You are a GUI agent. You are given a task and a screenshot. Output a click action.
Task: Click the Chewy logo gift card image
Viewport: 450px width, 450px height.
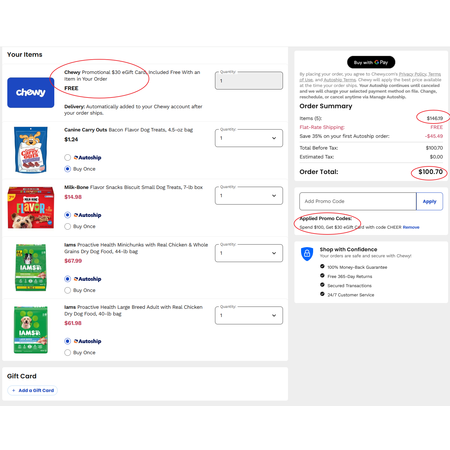click(31, 93)
